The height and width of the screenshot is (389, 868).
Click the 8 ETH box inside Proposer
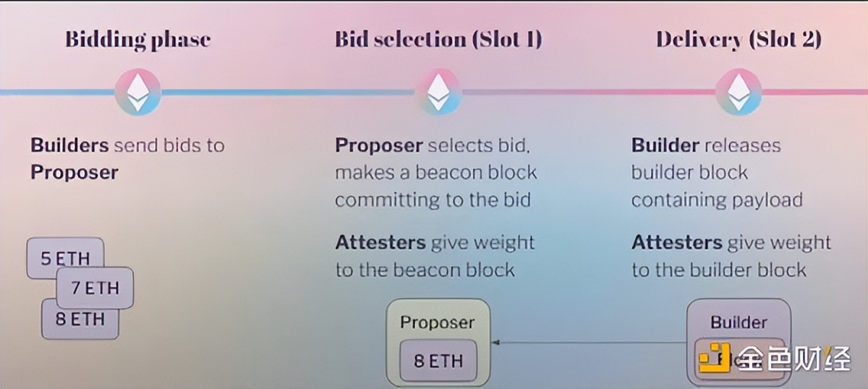click(x=438, y=360)
